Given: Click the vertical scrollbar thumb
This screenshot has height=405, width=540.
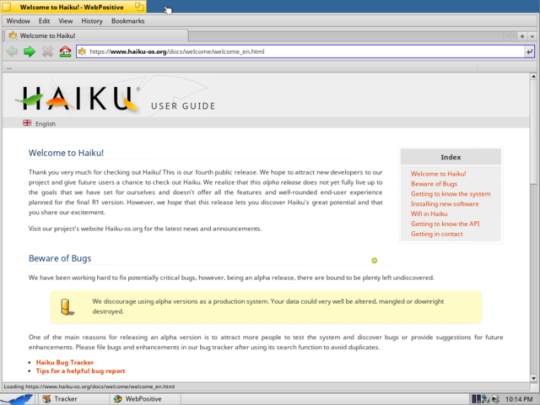Looking at the screenshot, I should tap(533, 133).
